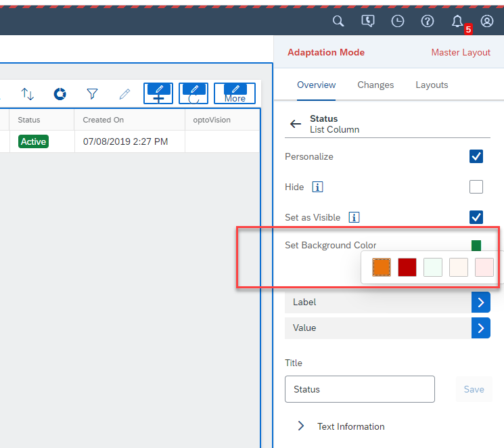Check the Hide checkbox
Viewport: 504px width, 448px height.
(476, 187)
